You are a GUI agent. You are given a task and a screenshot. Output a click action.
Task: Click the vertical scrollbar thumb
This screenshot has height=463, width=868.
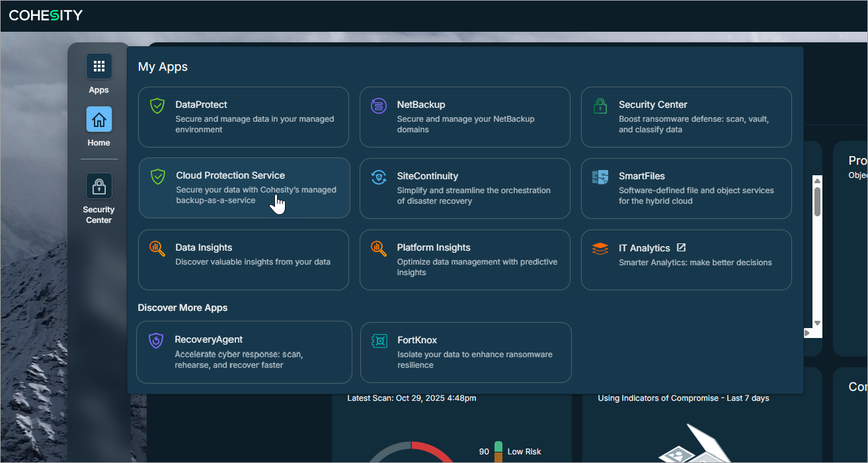point(817,201)
